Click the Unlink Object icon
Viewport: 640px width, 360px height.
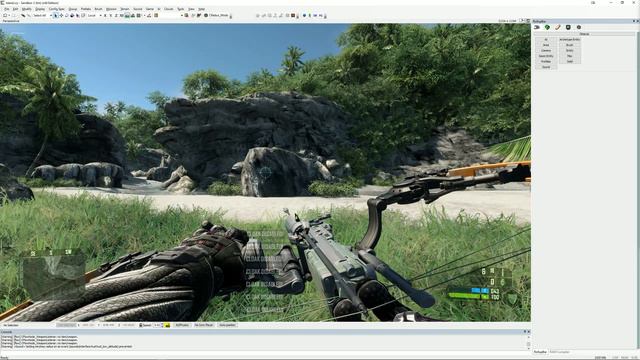tap(29, 16)
